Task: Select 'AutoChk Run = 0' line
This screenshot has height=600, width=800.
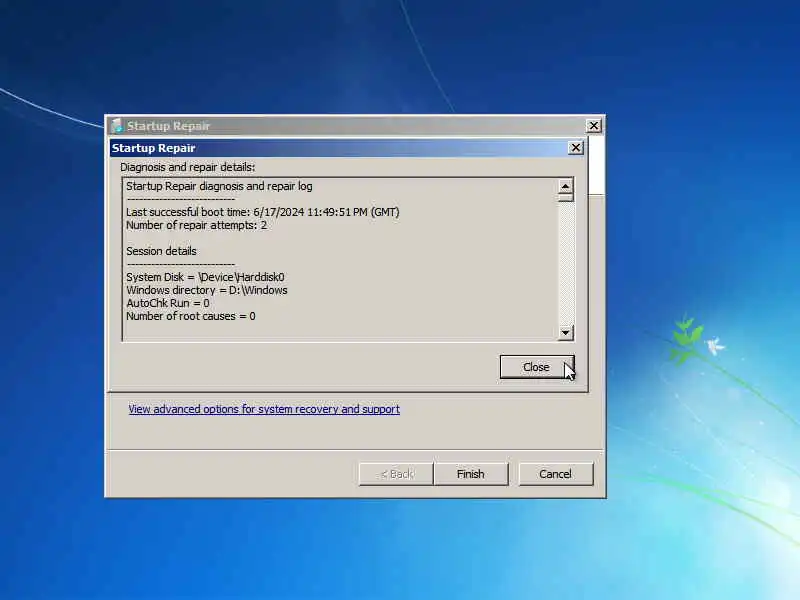Action: tap(168, 303)
